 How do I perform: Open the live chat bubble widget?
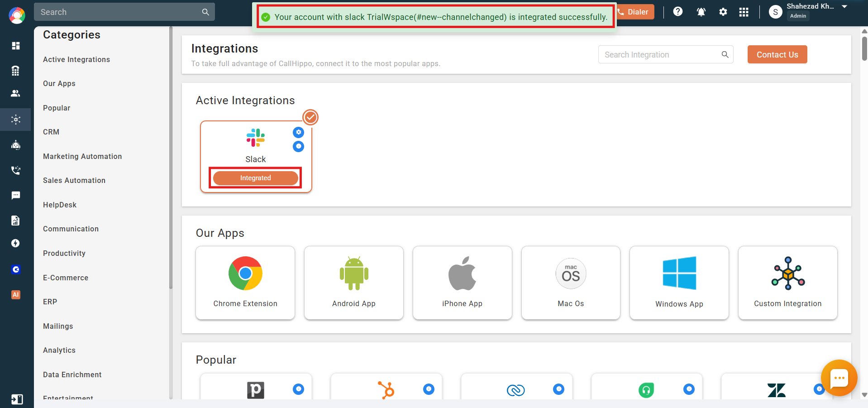(839, 378)
